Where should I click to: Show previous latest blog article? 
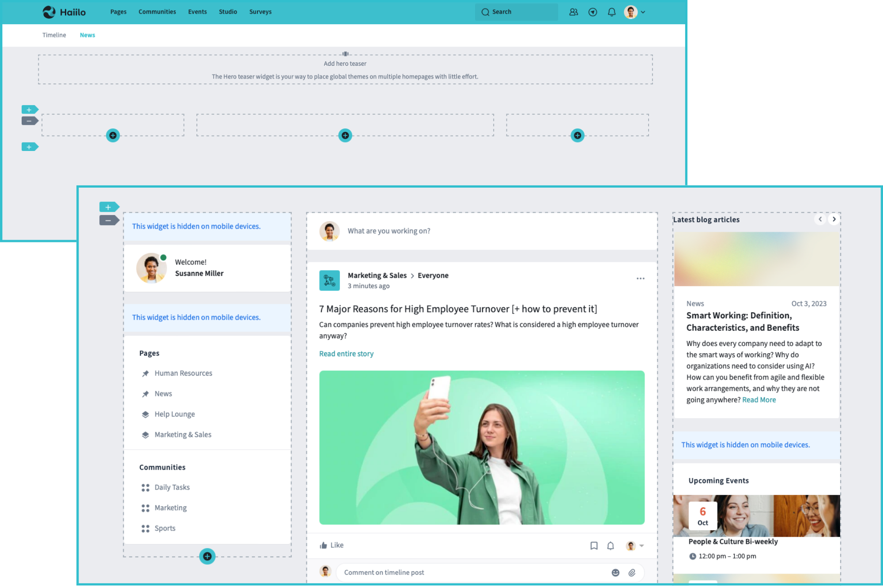820,219
